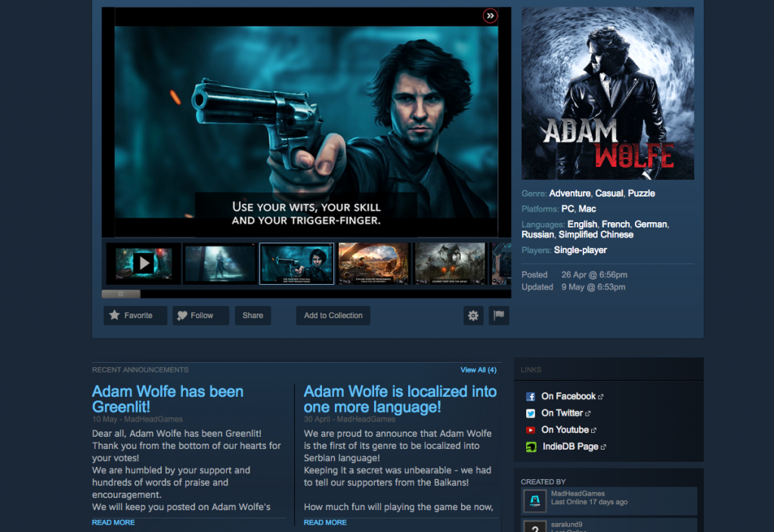Click the MadHeadGames creator avatar

point(534,501)
